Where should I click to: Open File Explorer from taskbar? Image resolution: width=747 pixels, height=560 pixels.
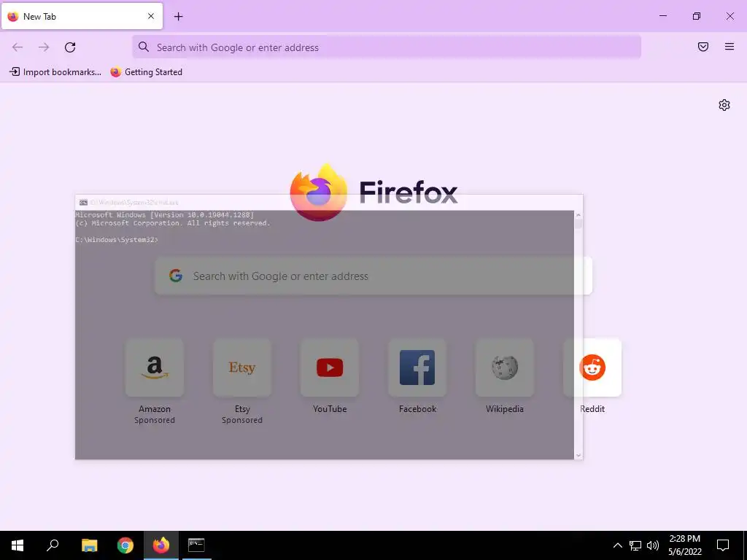[x=89, y=545]
